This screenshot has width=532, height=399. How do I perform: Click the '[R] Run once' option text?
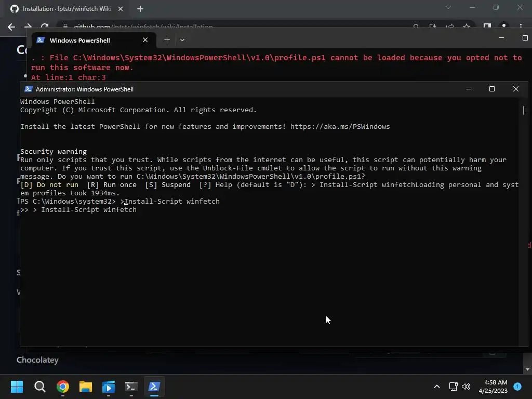point(112,185)
